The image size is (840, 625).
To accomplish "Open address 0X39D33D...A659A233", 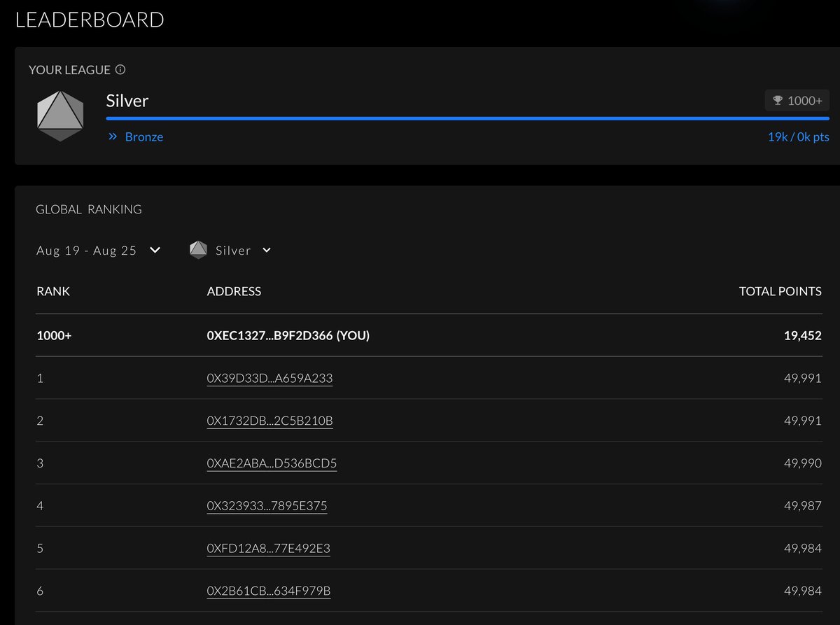I will pyautogui.click(x=269, y=379).
